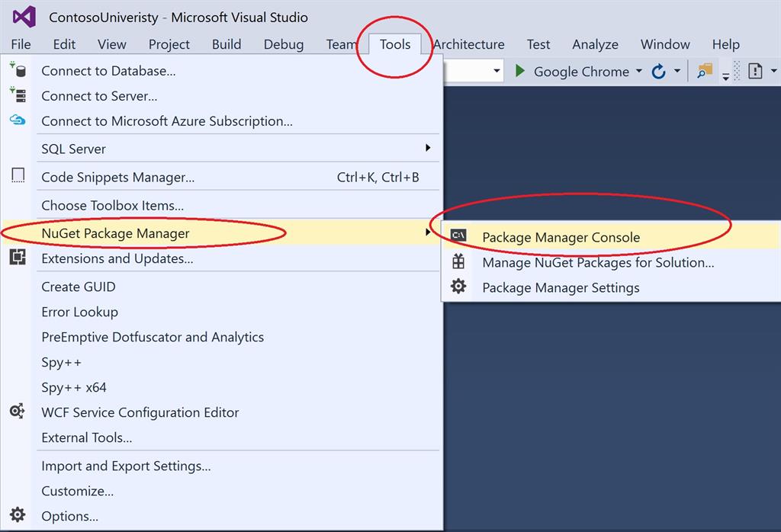
Task: Click the Code Snippets Manager icon
Action: [18, 176]
